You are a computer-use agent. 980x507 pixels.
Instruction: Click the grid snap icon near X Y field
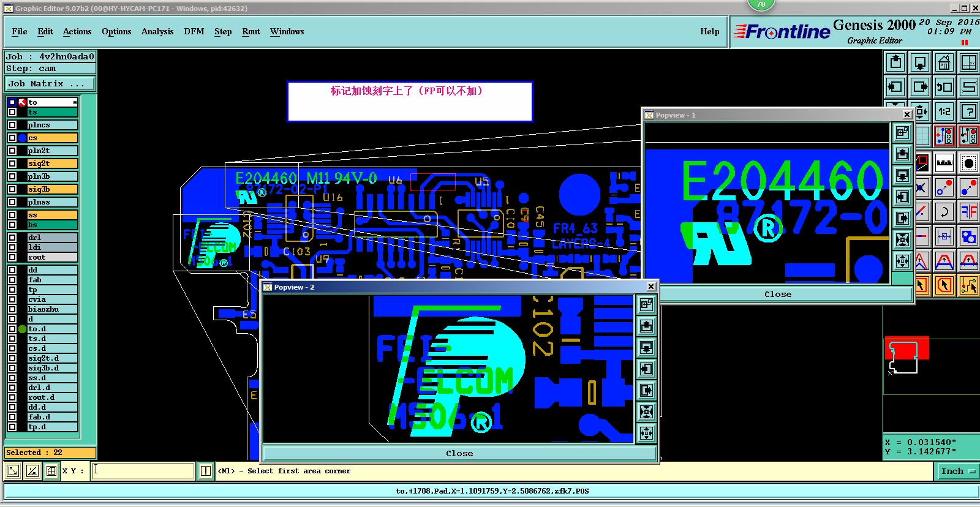51,471
